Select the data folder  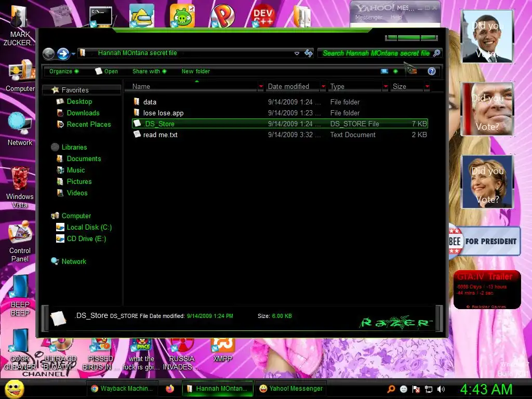[x=280, y=102]
